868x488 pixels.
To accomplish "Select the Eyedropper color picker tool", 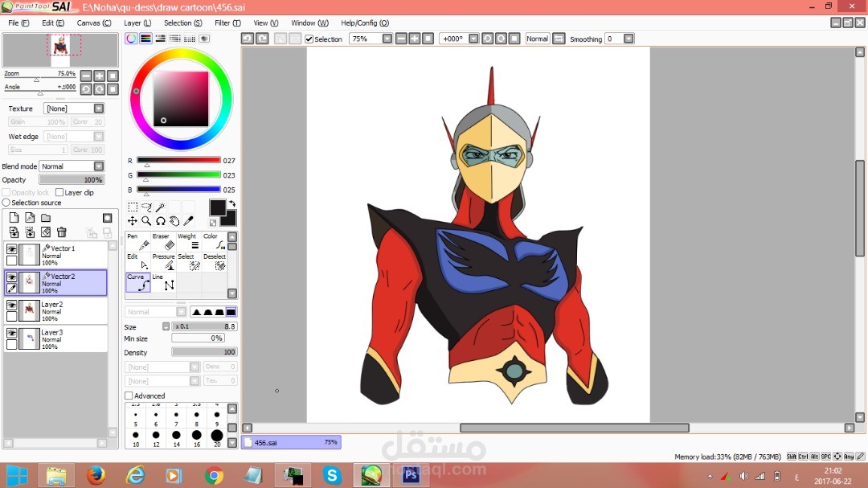I will [188, 221].
